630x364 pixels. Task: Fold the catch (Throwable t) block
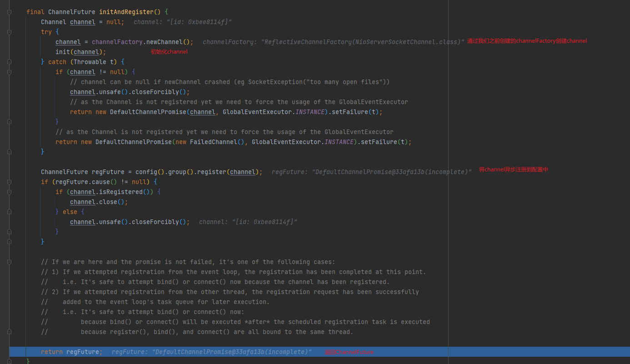pos(9,62)
